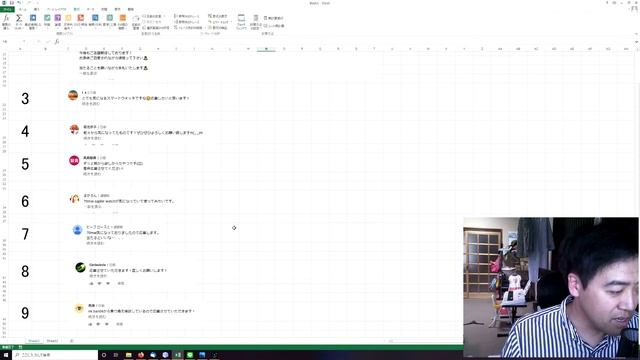Switch to the Page Layout ribbon tab
Image resolution: width=640 pixels, height=360 pixels.
(56, 9)
